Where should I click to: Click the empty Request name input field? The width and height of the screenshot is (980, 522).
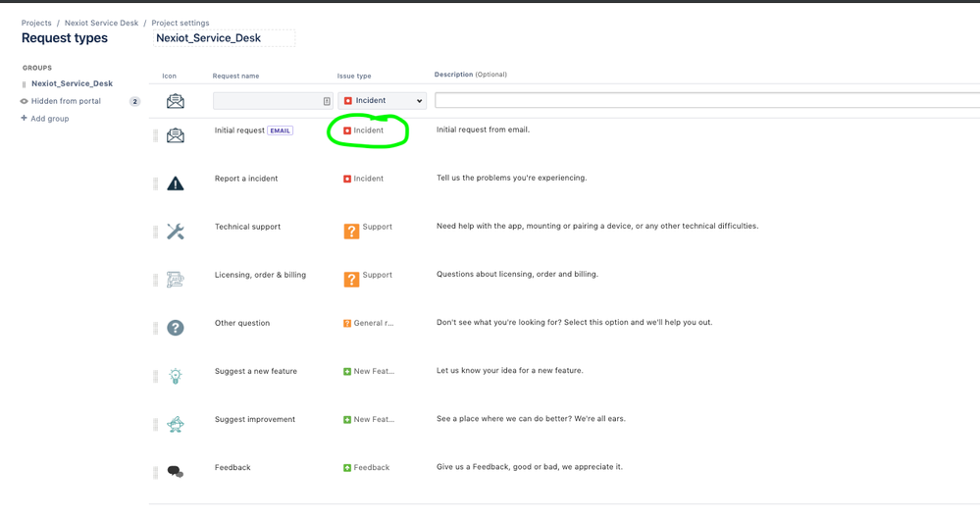click(273, 101)
